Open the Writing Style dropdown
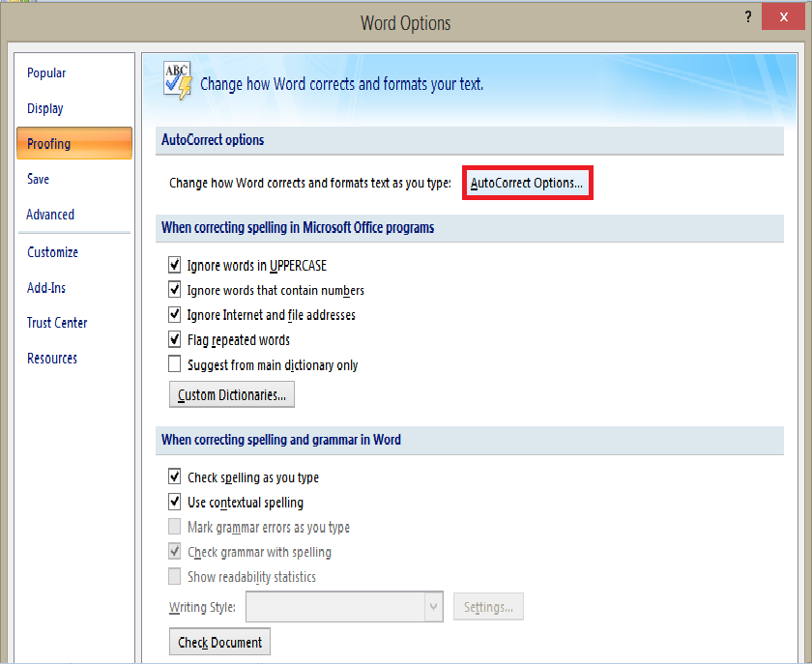This screenshot has width=812, height=664. click(x=434, y=607)
